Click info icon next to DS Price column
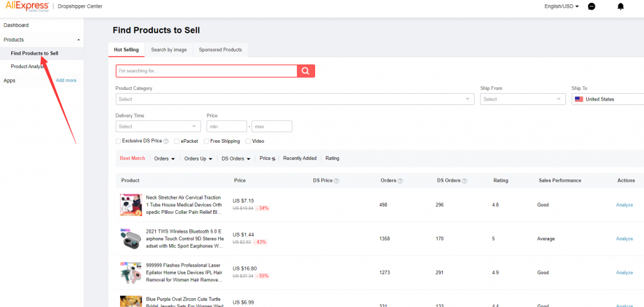644x307 pixels. click(x=336, y=181)
